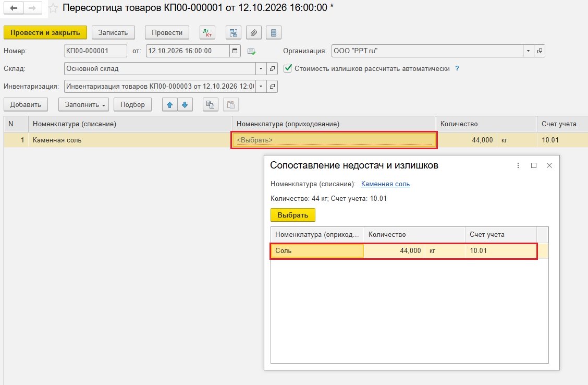
Task: Click the 44,000 quantity cell in main table
Action: [467, 140]
